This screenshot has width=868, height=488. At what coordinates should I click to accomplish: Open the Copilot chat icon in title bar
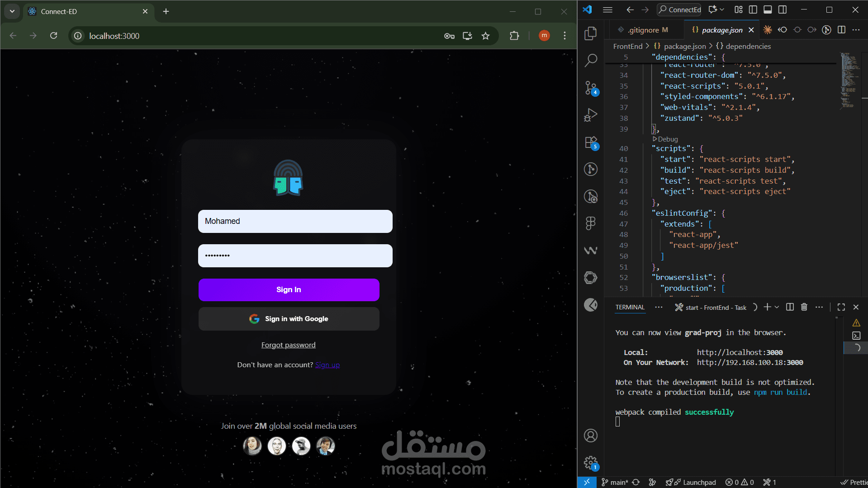point(713,9)
